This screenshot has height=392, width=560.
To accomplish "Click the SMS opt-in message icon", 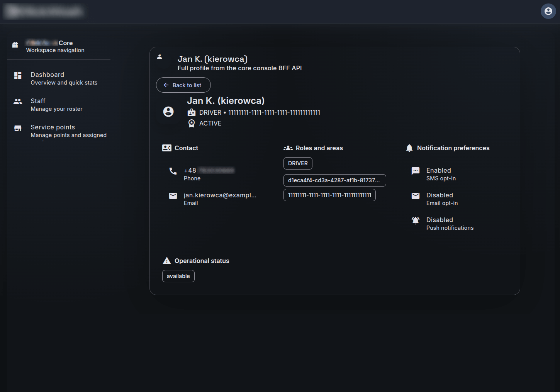I will pos(416,171).
